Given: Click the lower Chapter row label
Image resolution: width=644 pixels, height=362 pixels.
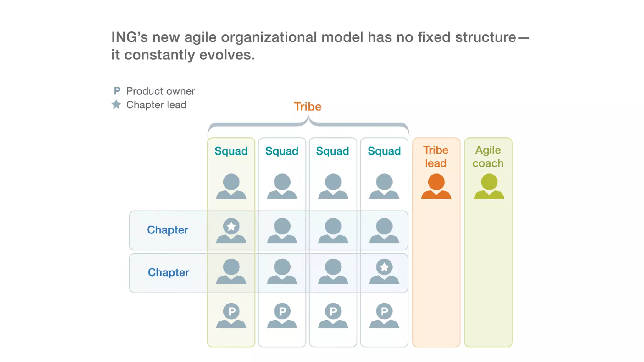Looking at the screenshot, I should (169, 272).
